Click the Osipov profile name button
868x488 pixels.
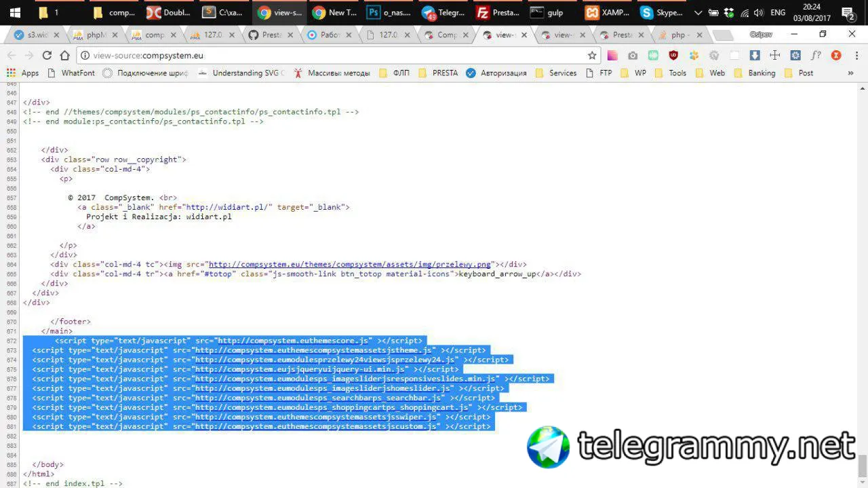[x=762, y=34]
